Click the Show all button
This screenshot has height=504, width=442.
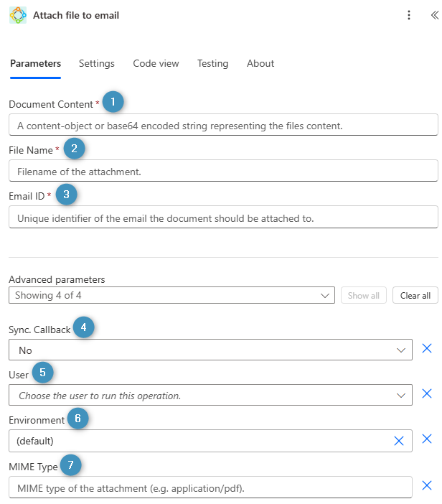click(364, 295)
